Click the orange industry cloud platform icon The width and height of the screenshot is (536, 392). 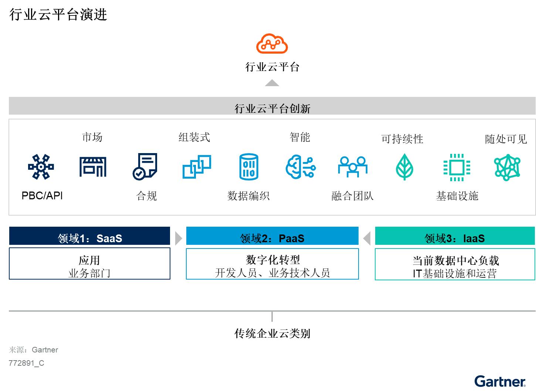coord(272,44)
